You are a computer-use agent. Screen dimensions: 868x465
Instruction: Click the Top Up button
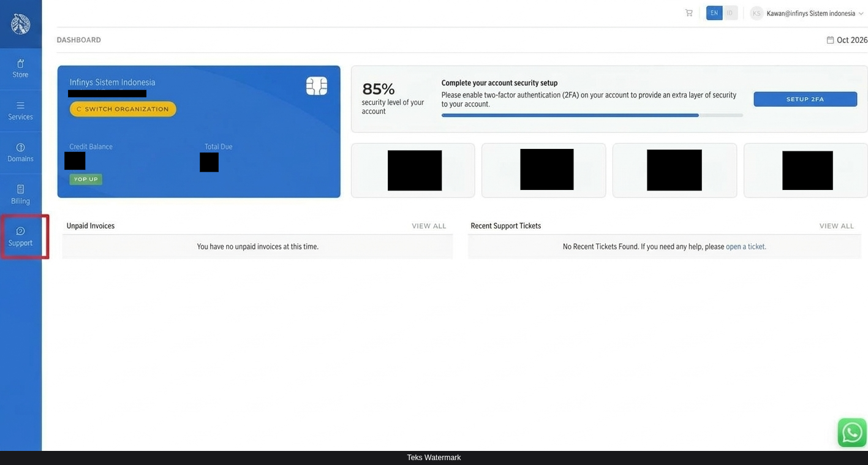tap(86, 179)
